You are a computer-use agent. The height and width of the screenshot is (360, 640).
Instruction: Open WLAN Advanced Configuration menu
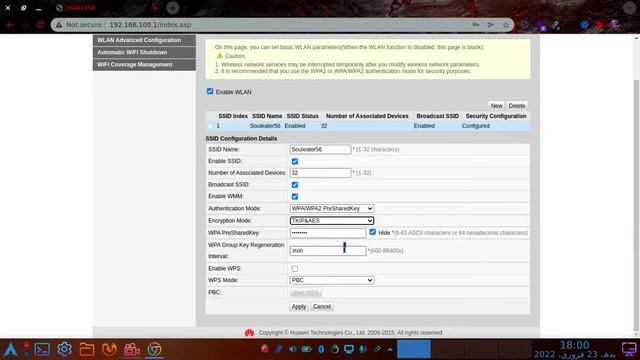144,40
